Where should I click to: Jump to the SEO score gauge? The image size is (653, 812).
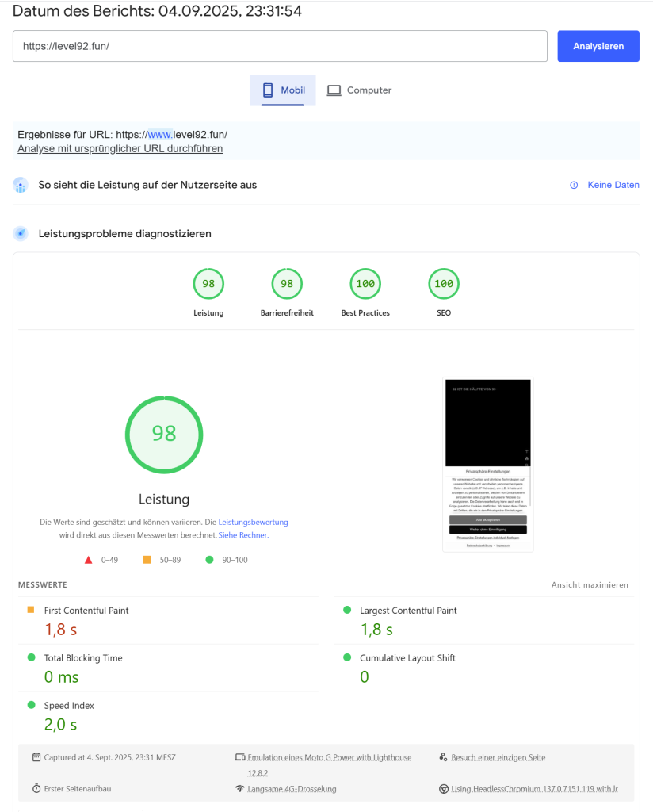[444, 284]
